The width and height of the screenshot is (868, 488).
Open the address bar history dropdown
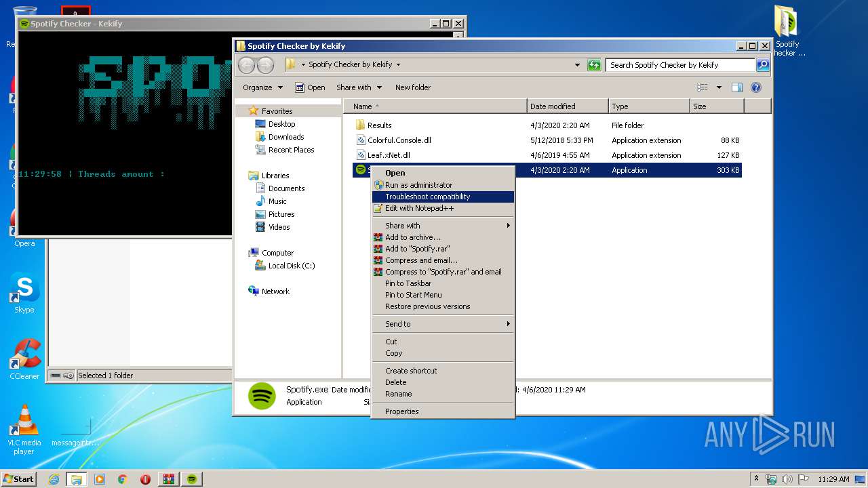(577, 65)
